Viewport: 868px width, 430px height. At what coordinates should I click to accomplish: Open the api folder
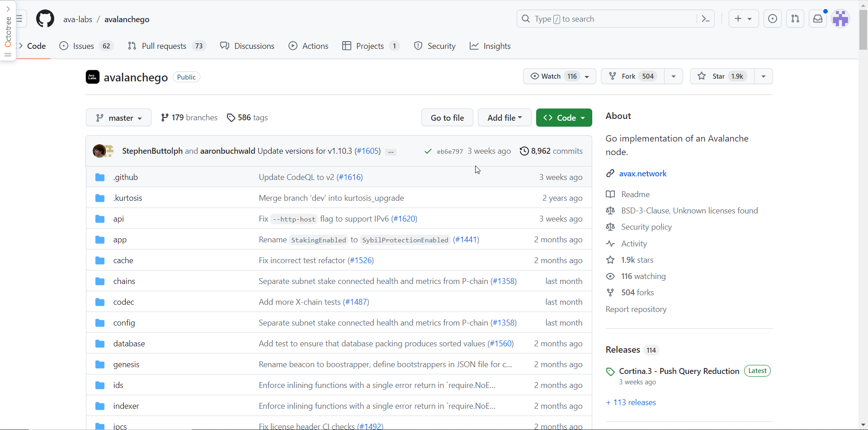pyautogui.click(x=118, y=219)
